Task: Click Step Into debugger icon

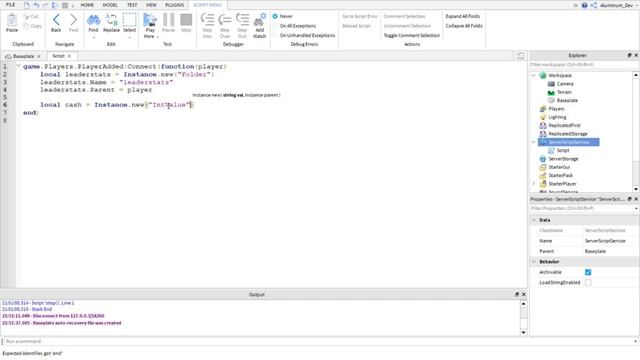Action: pos(207,20)
